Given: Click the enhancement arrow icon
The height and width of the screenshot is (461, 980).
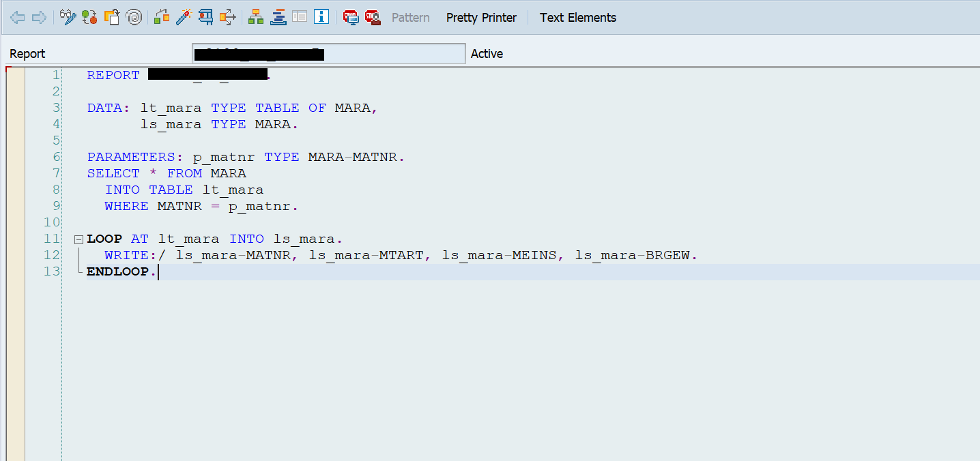Looking at the screenshot, I should pyautogui.click(x=227, y=17).
